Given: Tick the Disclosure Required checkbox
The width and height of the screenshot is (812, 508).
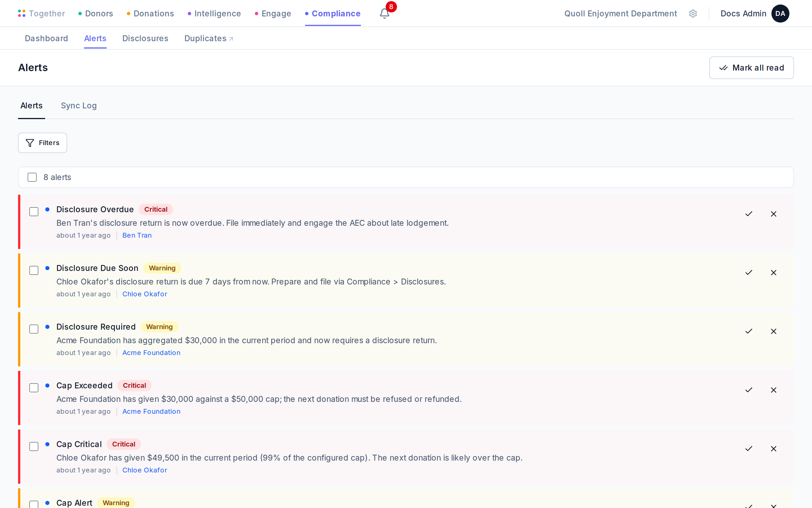Looking at the screenshot, I should [x=34, y=329].
